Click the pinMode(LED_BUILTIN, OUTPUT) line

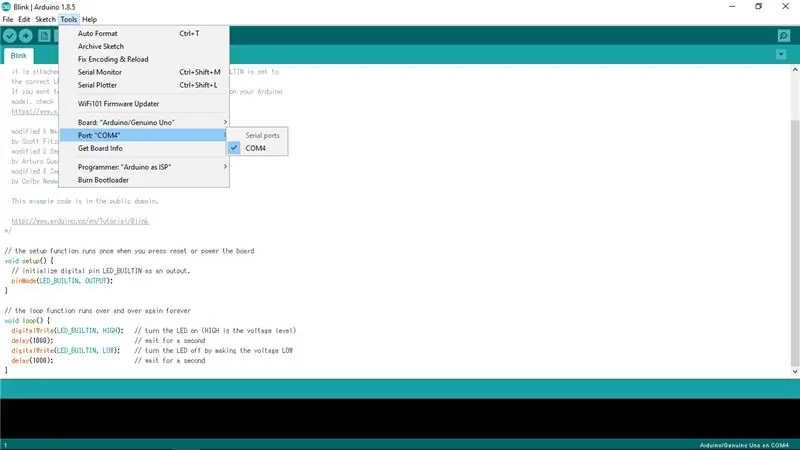(x=62, y=281)
